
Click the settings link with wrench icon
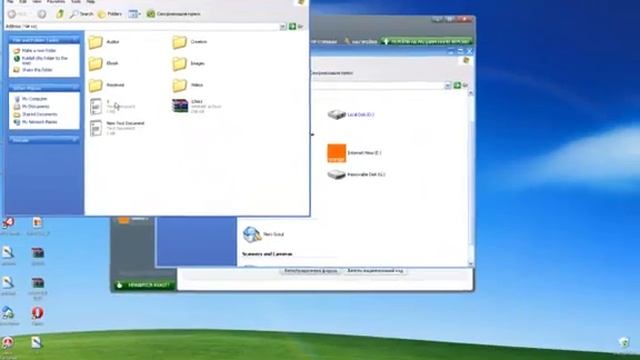tap(361, 41)
